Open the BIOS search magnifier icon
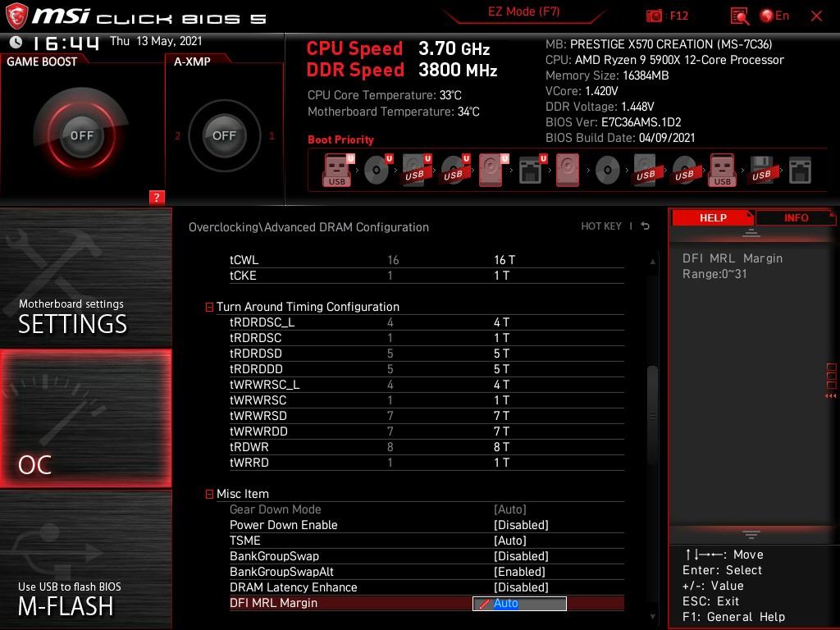Image resolution: width=840 pixels, height=630 pixels. point(740,16)
